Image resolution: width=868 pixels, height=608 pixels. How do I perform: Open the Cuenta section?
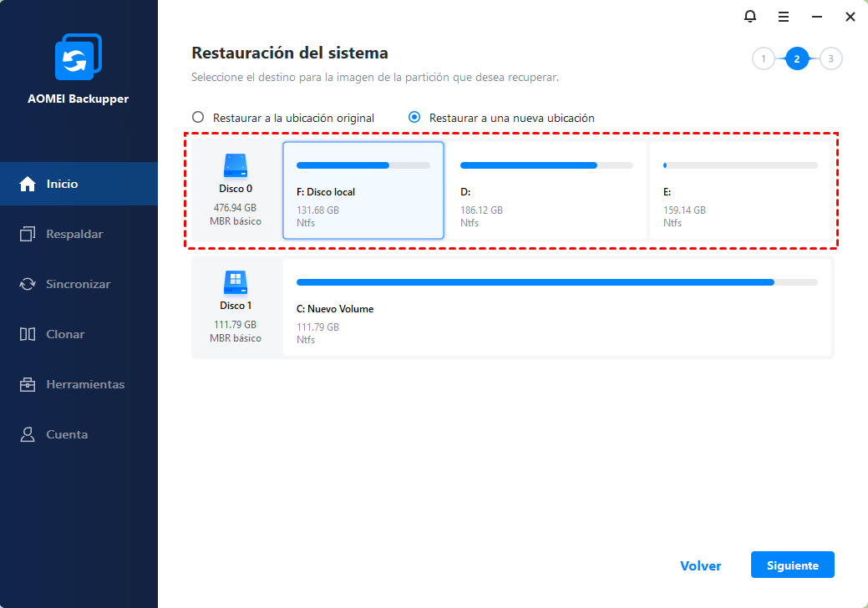tap(79, 434)
